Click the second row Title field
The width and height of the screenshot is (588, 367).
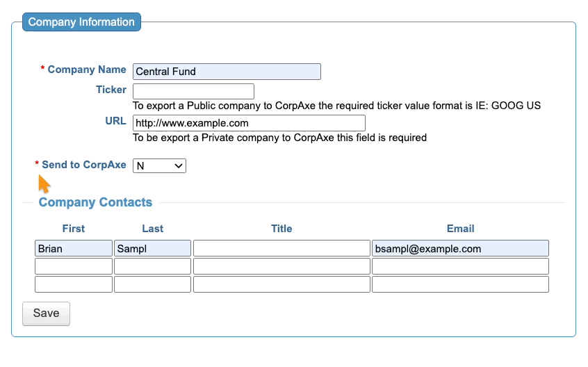[281, 266]
